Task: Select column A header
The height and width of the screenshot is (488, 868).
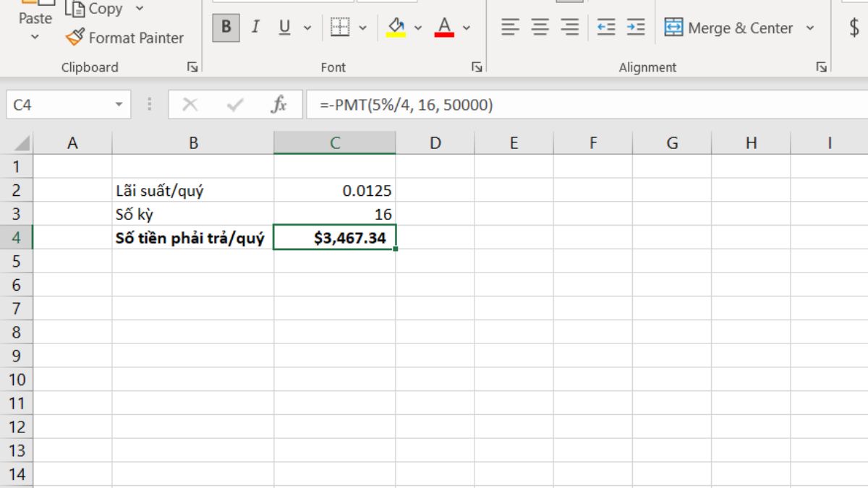Action: coord(72,143)
